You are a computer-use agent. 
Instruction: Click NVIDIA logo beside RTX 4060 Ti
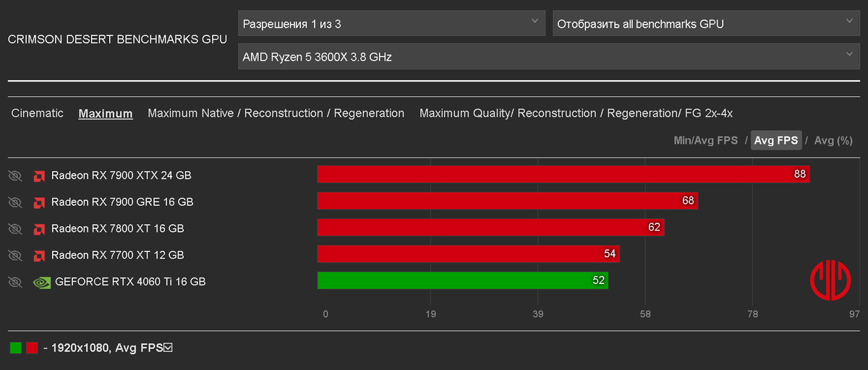click(x=42, y=282)
